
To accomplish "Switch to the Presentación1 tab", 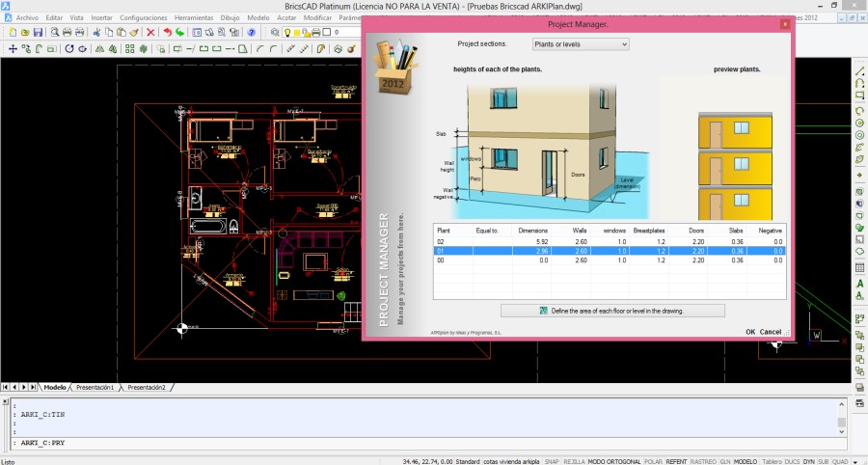I will (95, 388).
